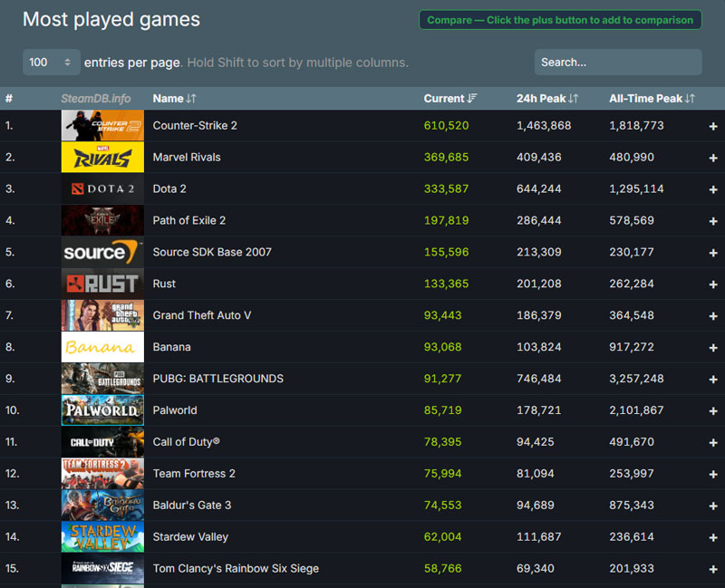
Task: Select current count 85,719 for Palworld
Action: 442,410
